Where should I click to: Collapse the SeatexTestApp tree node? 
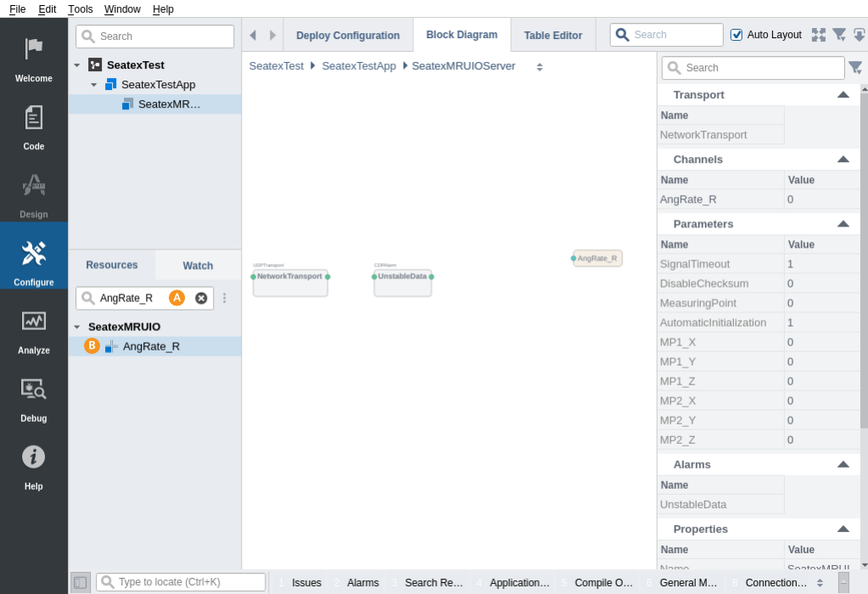pos(94,85)
